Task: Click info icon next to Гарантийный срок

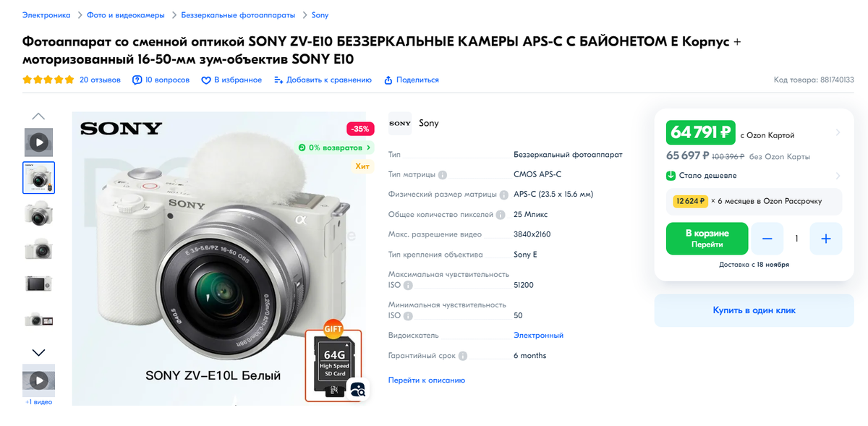Action: (x=463, y=356)
